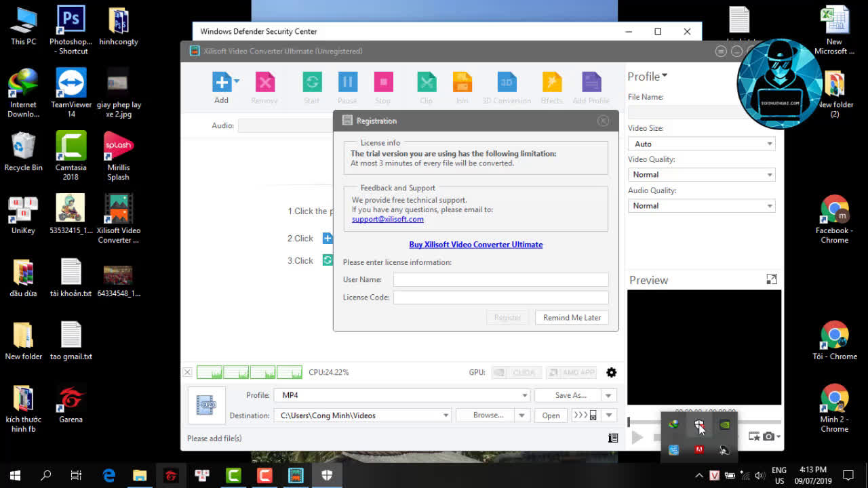
Task: Click Buy Xilisoft Video Converter Ultimate link
Action: click(476, 245)
